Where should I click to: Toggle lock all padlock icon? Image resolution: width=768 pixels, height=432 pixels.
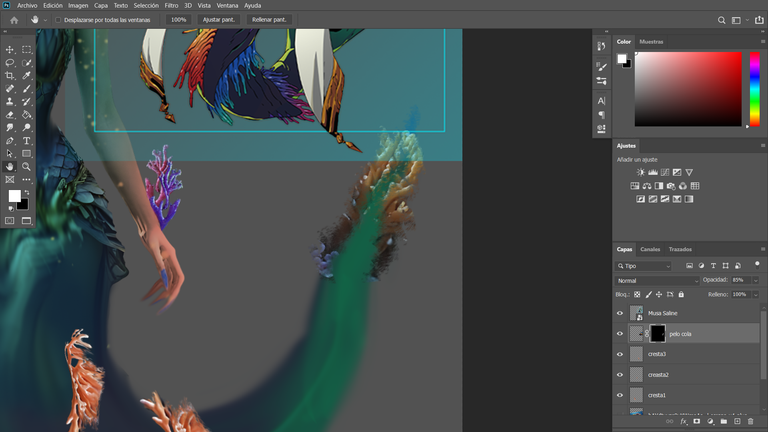[681, 294]
